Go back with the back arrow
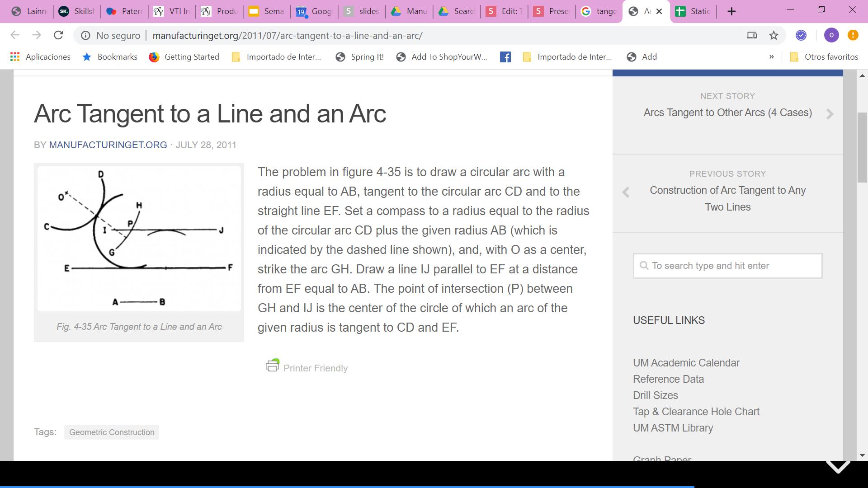The height and width of the screenshot is (488, 868). click(x=15, y=35)
